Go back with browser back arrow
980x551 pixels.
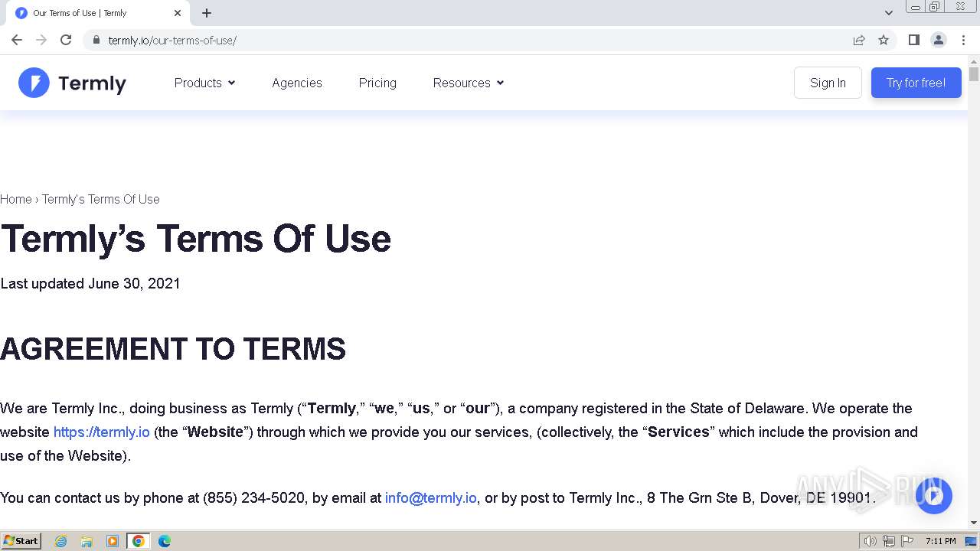click(17, 40)
